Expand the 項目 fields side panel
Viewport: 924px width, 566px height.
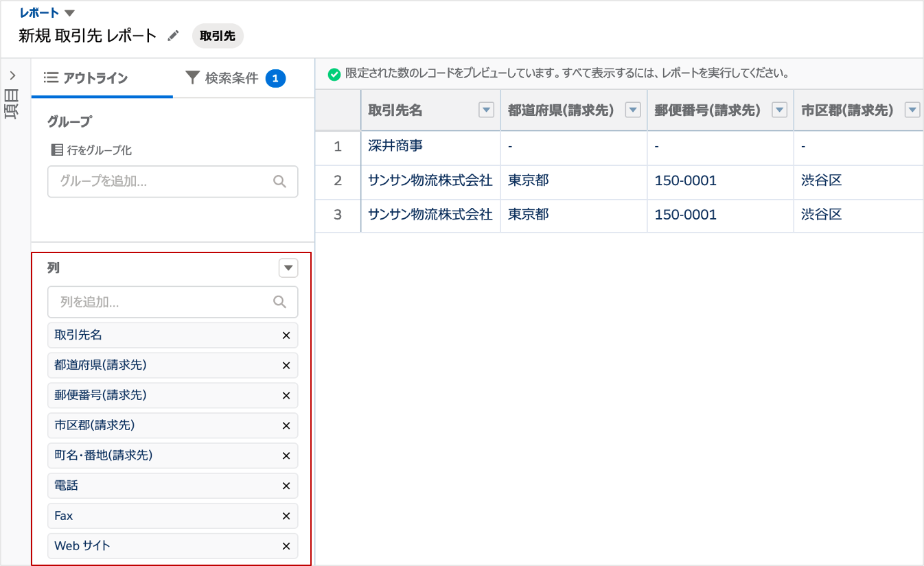(12, 75)
